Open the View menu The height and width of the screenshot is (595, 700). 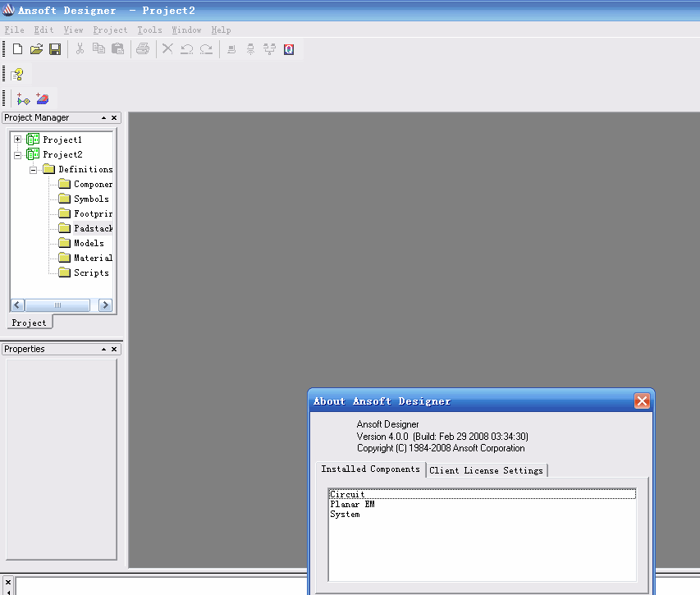click(x=73, y=30)
